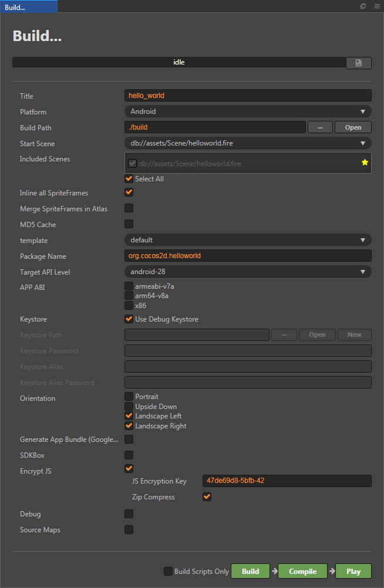Disable Landscape Right orientation

129,425
